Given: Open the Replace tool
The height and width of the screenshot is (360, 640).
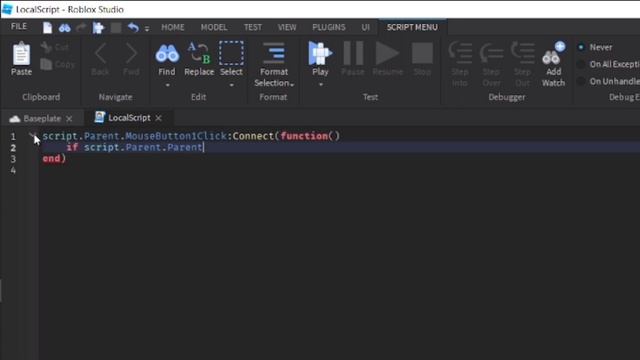Looking at the screenshot, I should (199, 53).
